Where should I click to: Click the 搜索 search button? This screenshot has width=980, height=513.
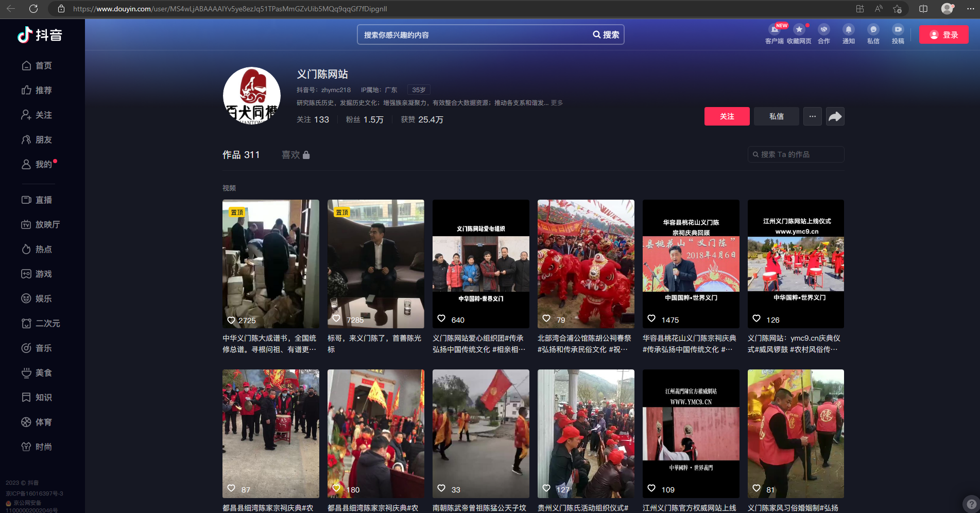click(606, 34)
